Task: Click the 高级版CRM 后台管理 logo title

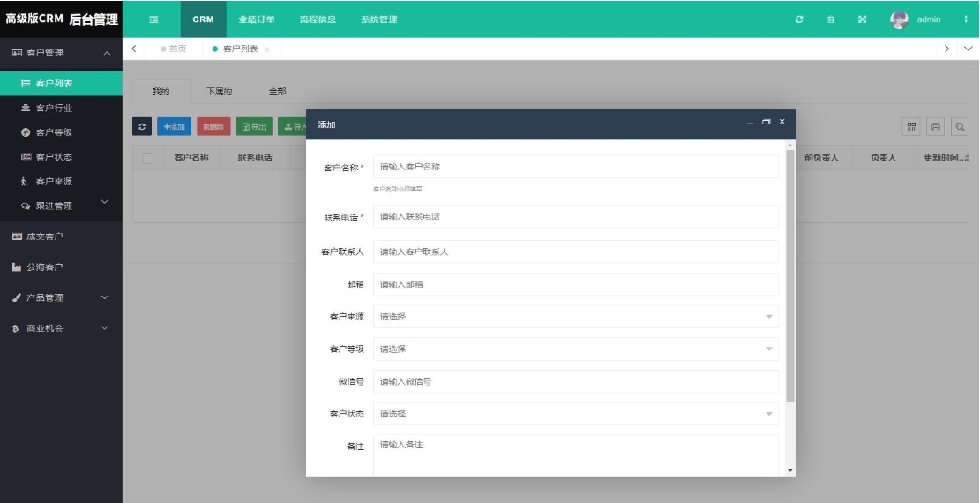Action: pyautogui.click(x=61, y=19)
